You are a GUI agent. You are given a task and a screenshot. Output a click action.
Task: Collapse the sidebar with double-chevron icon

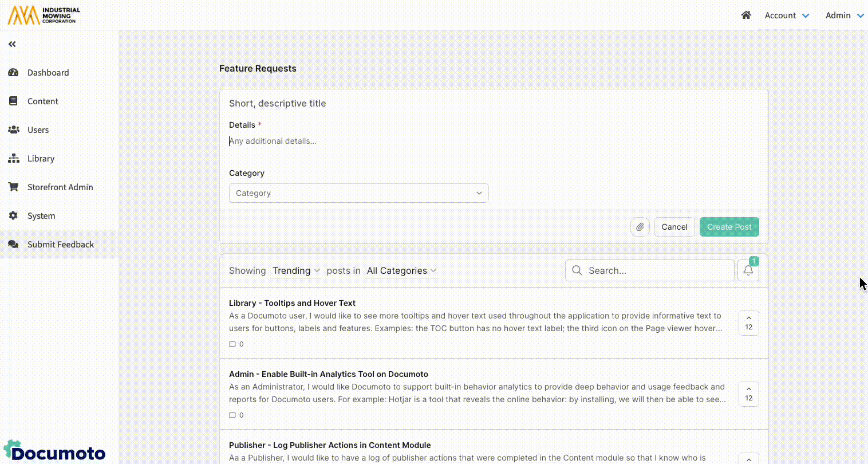pyautogui.click(x=12, y=44)
